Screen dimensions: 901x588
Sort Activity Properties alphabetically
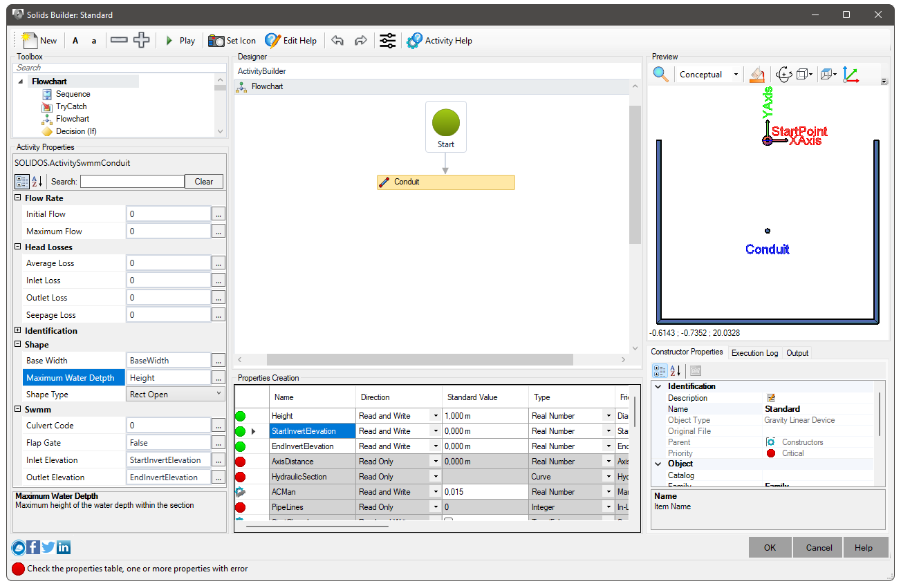(37, 182)
